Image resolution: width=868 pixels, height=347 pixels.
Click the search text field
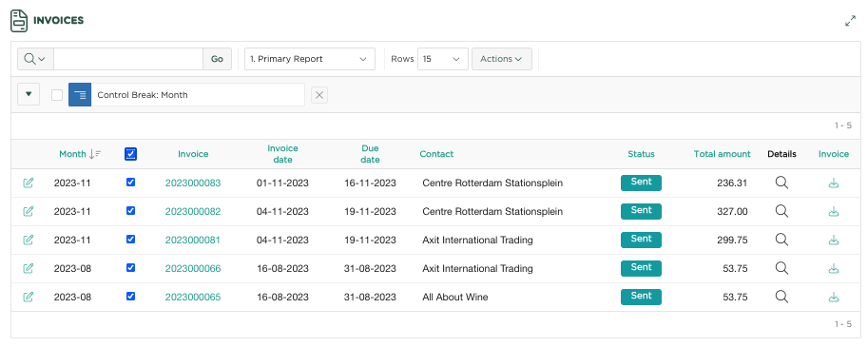pos(128,59)
